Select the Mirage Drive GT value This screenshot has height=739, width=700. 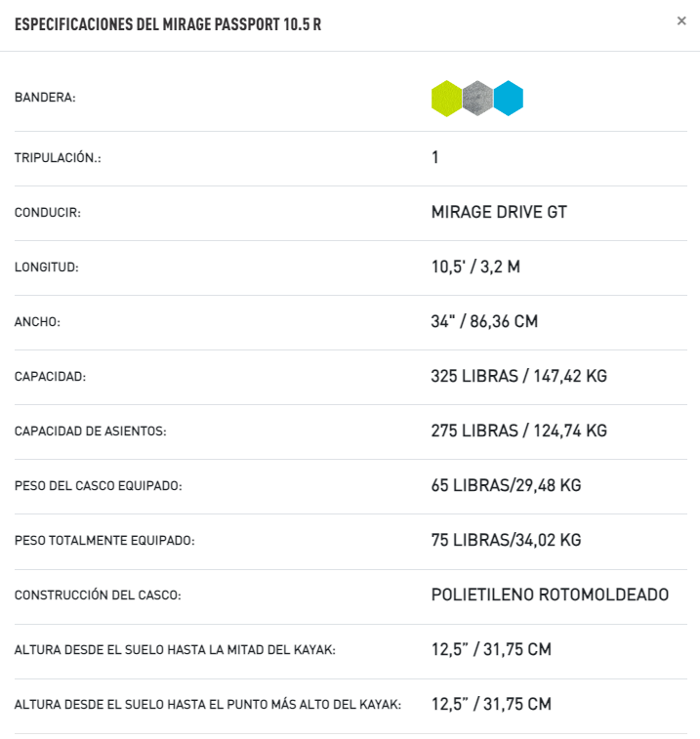499,212
